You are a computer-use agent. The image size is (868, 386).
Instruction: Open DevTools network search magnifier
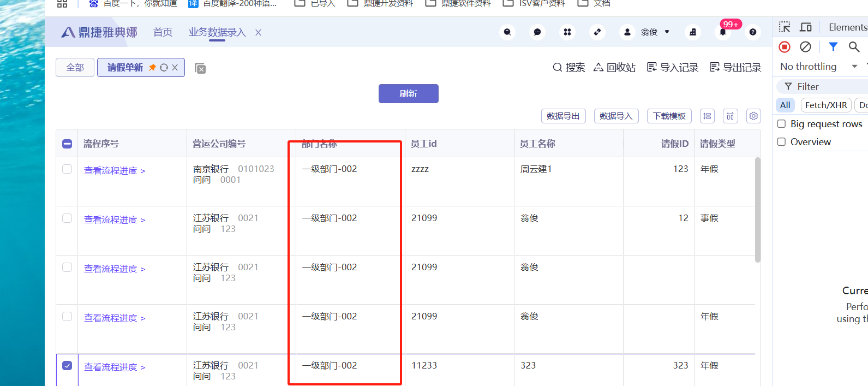[854, 47]
